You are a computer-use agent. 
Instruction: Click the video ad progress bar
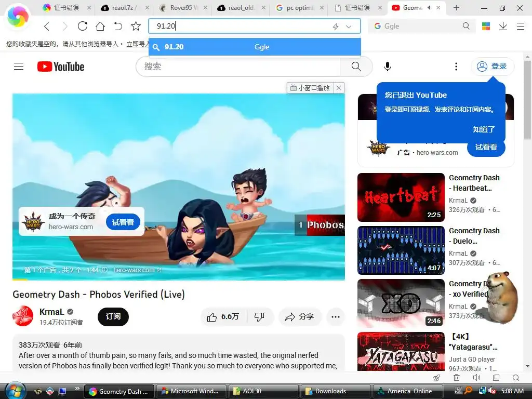tap(179, 279)
